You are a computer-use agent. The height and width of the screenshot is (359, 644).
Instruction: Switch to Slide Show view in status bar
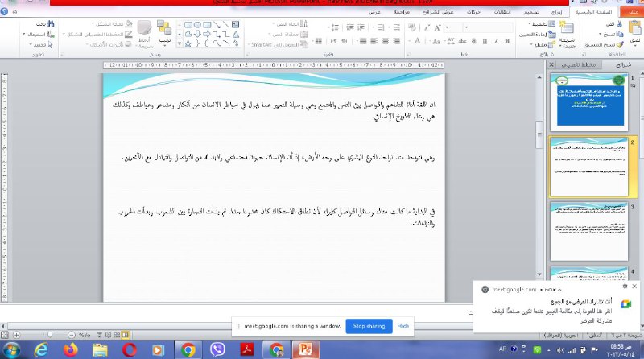pos(99,335)
